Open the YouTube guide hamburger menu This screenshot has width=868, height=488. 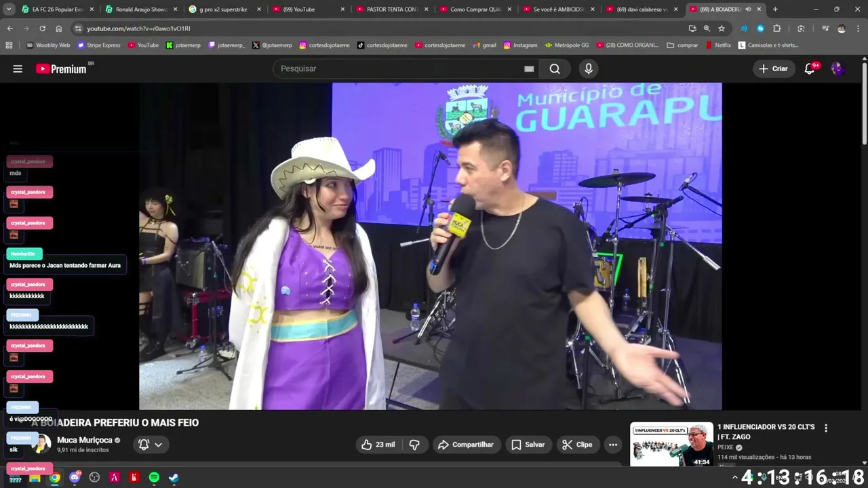[18, 68]
